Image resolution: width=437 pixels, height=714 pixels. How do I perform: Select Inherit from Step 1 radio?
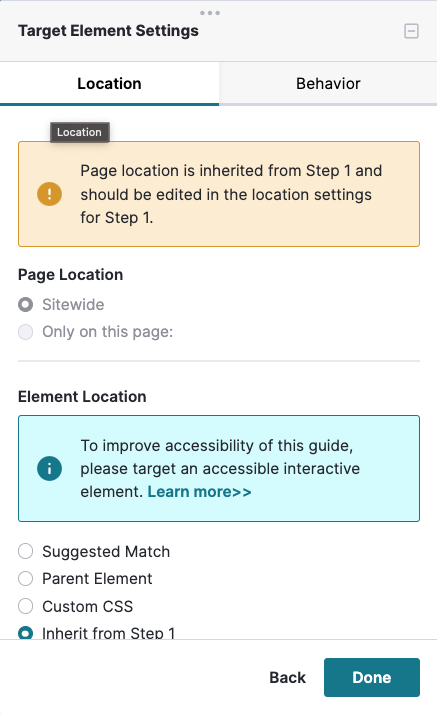coord(25,632)
